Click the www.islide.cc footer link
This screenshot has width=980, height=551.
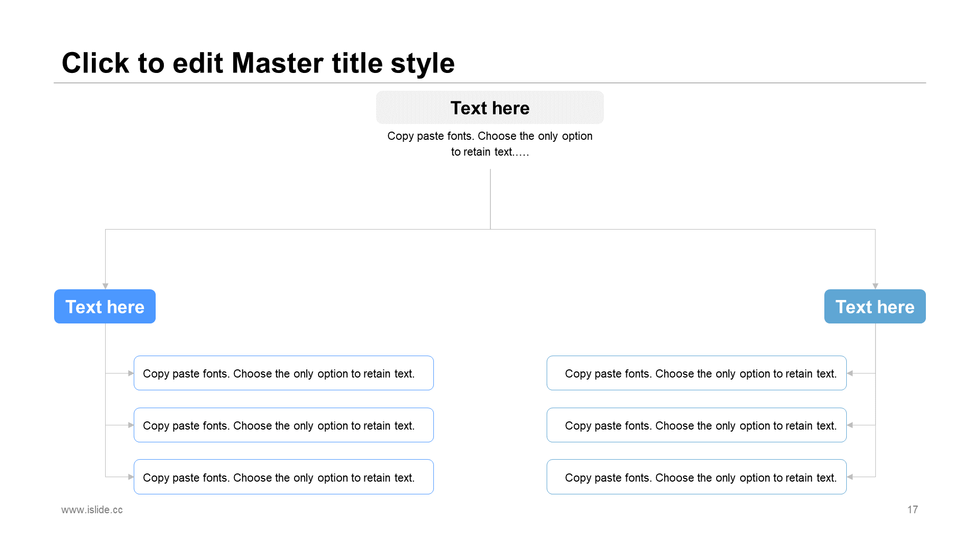[x=92, y=510]
